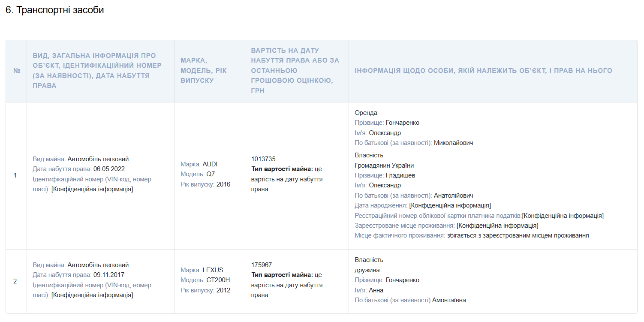Click the "Оренда" right type in row one
644x322 pixels.
(x=366, y=113)
